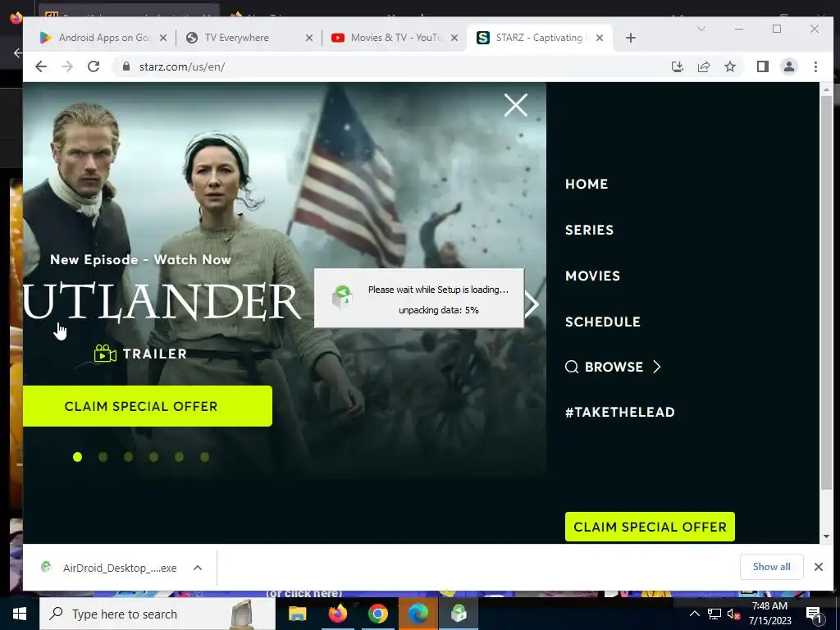Go back to the previous page
840x630 pixels.
[x=41, y=66]
